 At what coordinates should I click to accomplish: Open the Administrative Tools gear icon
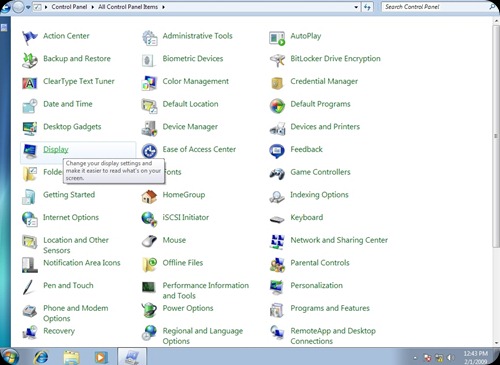point(149,37)
